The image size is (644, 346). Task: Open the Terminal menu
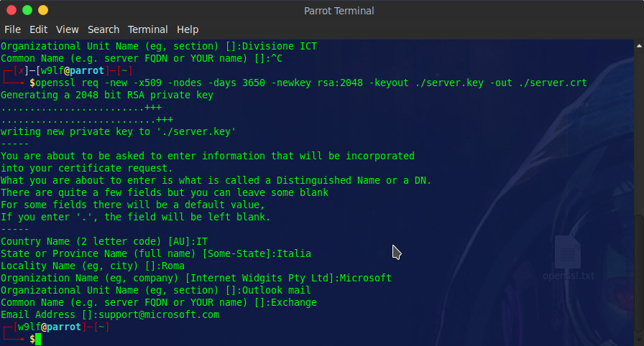point(148,29)
